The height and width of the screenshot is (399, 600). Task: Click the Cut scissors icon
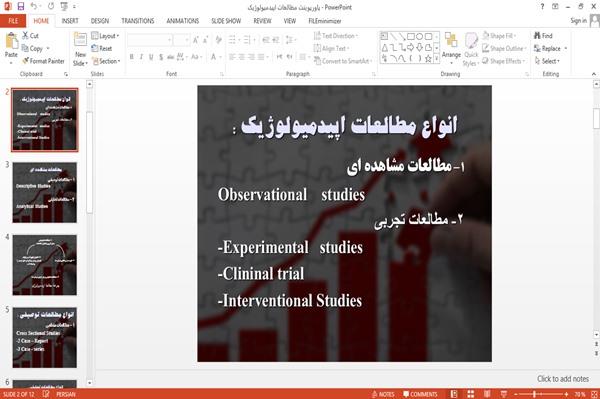25,36
